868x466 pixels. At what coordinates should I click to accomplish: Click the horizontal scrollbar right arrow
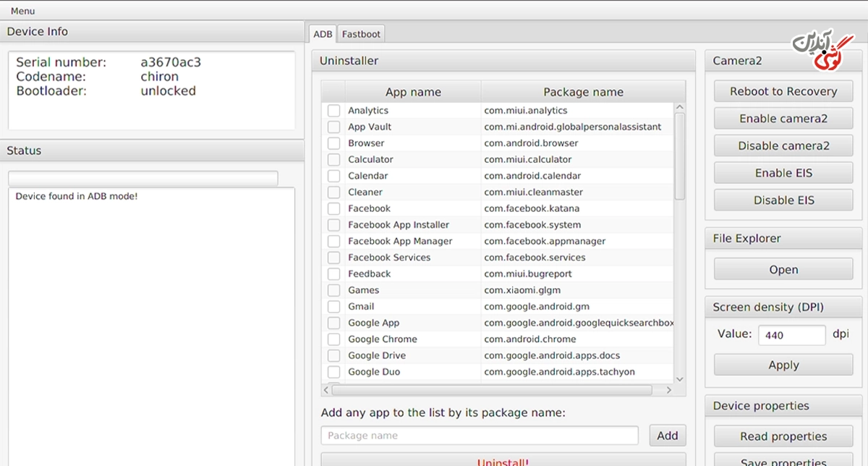click(x=669, y=390)
